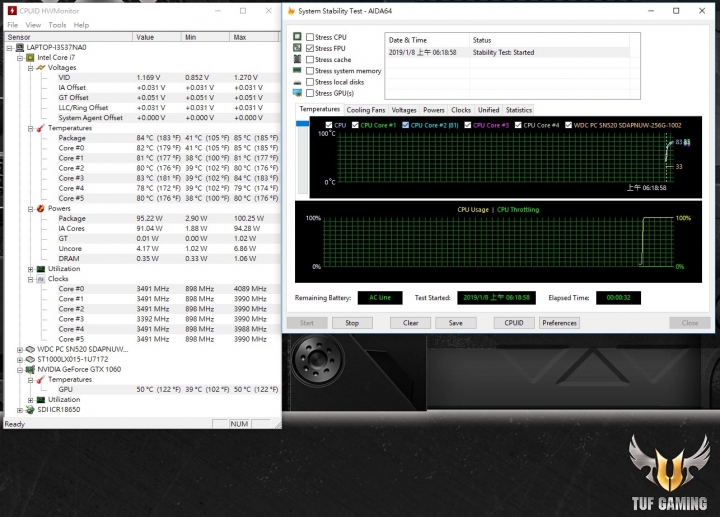Viewport: 720px width, 517px height.
Task: Click the Max column header in HWMonitor
Action: [254, 37]
